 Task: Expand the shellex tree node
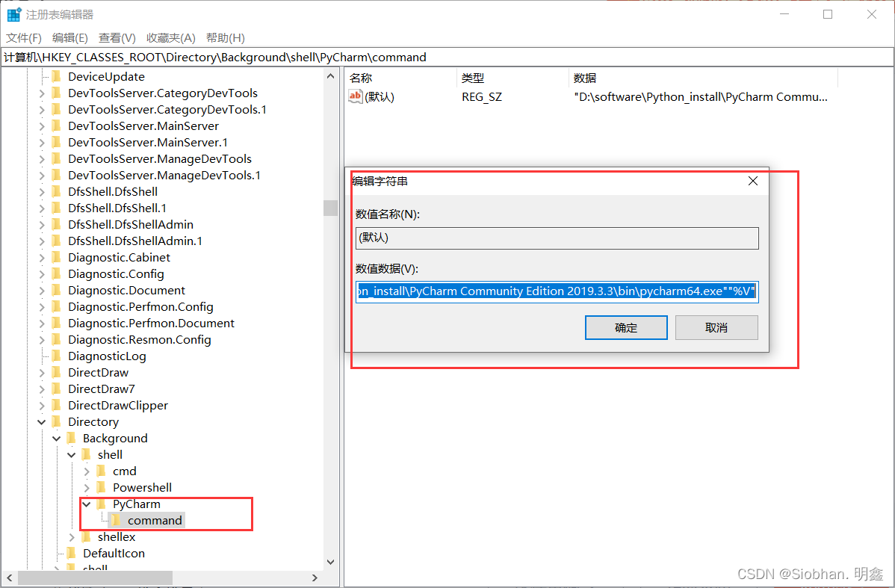[x=72, y=536]
